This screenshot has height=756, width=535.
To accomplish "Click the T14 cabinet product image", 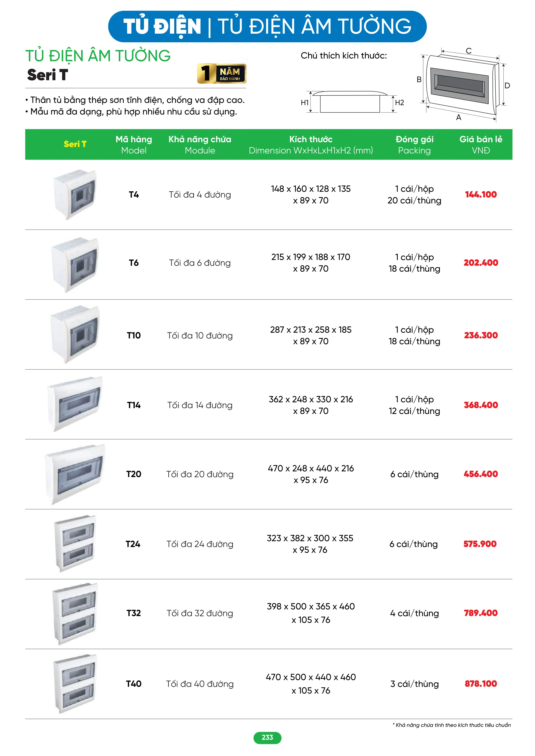I will 75,404.
